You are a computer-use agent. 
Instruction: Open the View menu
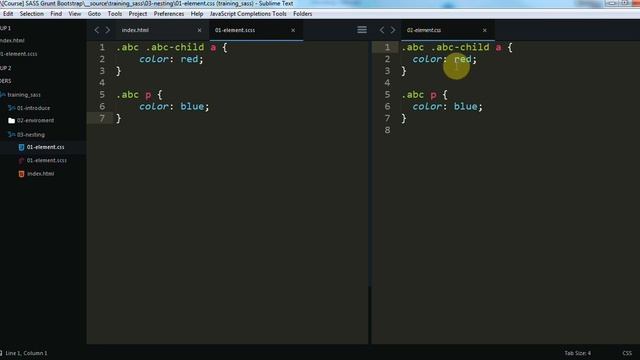(75, 13)
